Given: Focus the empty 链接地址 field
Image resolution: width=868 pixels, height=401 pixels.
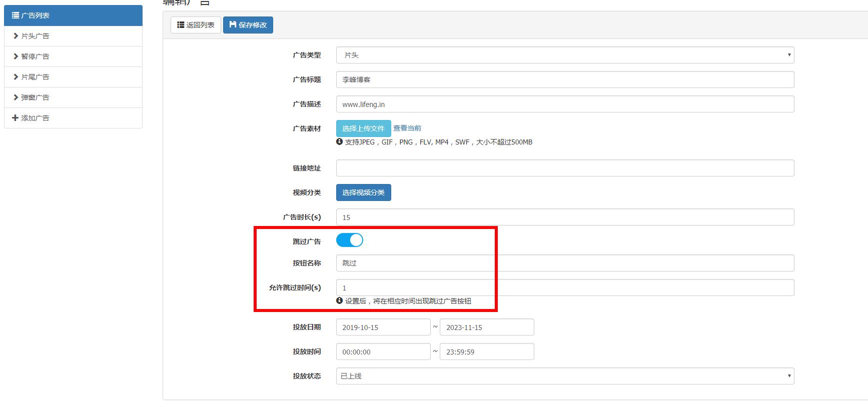Looking at the screenshot, I should pyautogui.click(x=565, y=168).
